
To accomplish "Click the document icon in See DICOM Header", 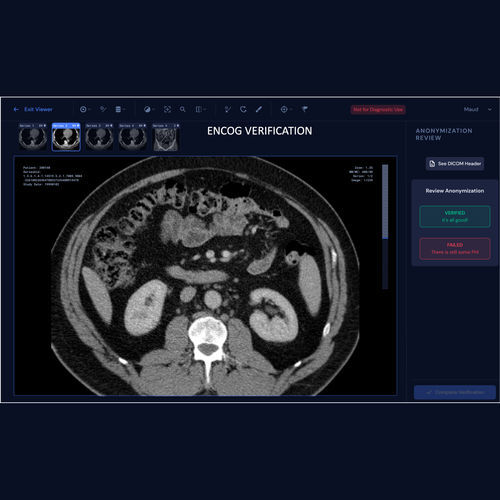I will (x=432, y=164).
